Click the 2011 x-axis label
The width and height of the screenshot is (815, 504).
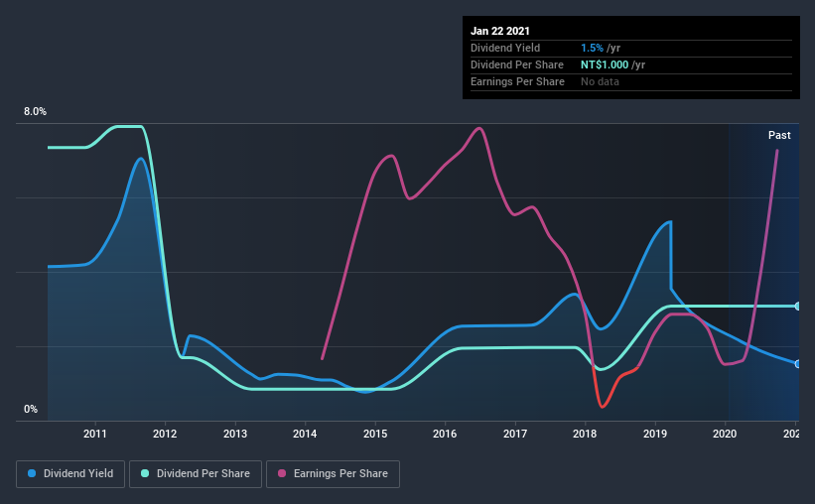pyautogui.click(x=94, y=434)
